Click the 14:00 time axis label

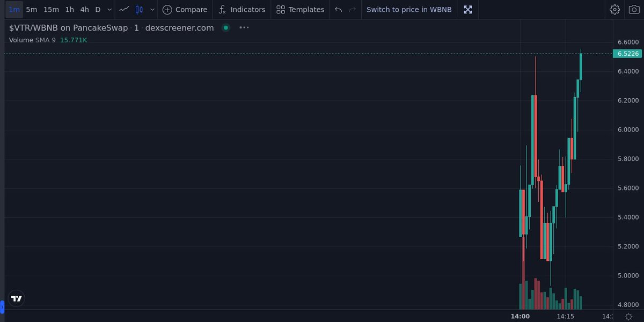pos(521,317)
